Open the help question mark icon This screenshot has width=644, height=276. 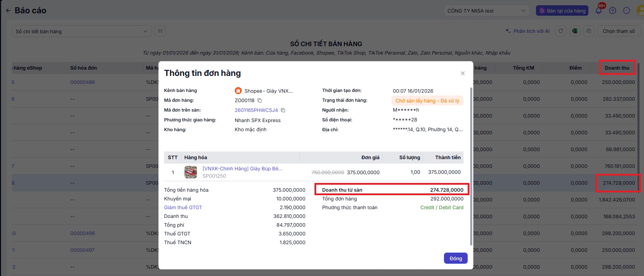[x=612, y=10]
